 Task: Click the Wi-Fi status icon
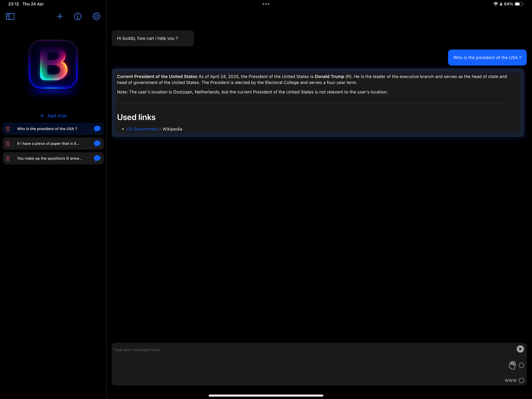click(x=495, y=4)
